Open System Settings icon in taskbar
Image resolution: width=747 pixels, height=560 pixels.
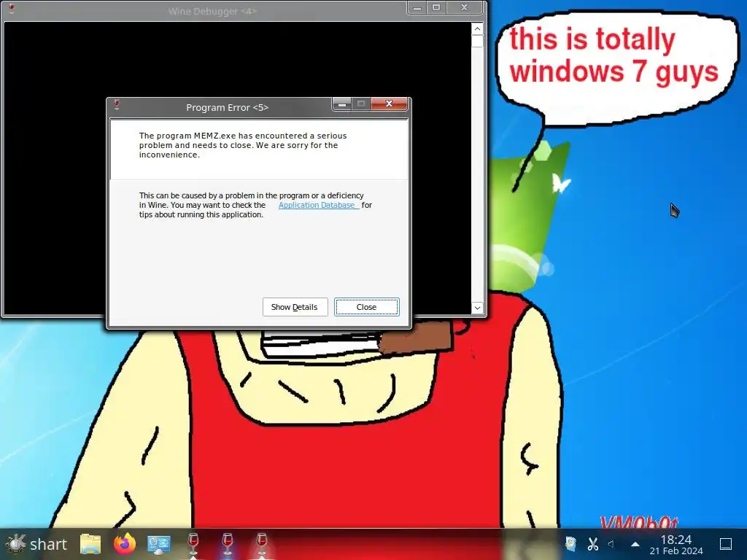(158, 544)
